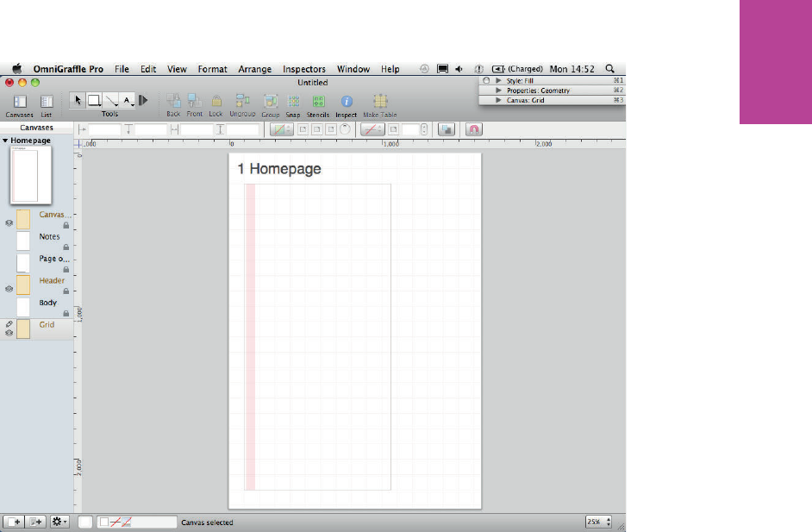812x532 pixels.
Task: Toggle the magnet connection button
Action: [x=474, y=129]
